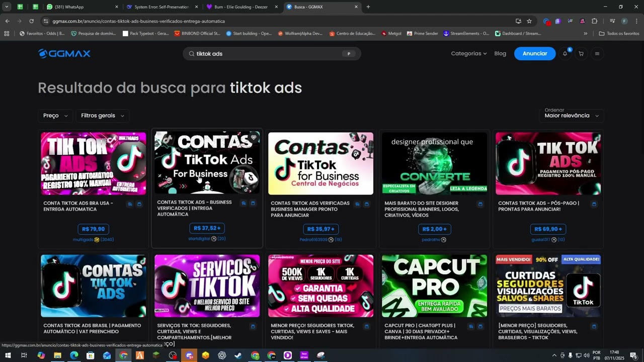Open designer profissional Converte thumbnail
The image size is (644, 362).
tap(434, 163)
